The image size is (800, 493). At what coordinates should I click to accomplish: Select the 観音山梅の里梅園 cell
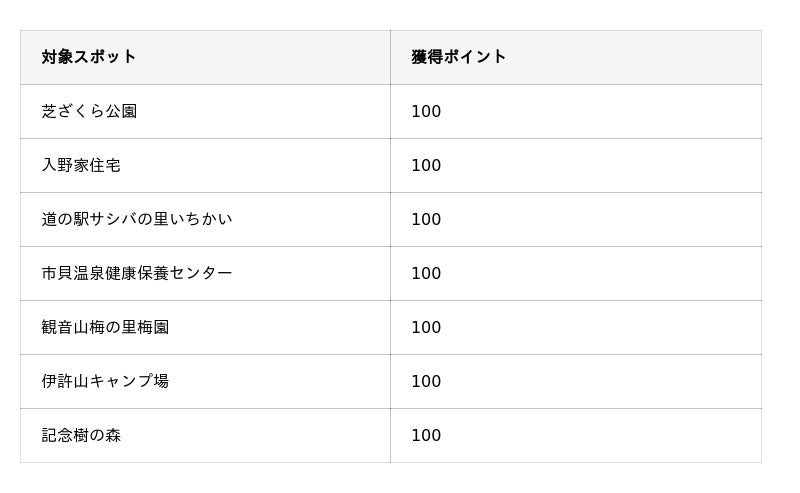(205, 327)
